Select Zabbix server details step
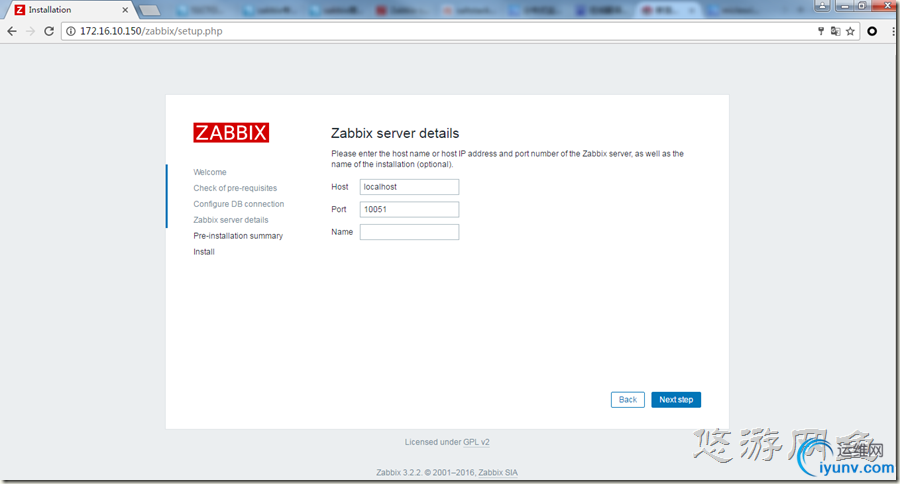The width and height of the screenshot is (900, 484). pyautogui.click(x=231, y=220)
